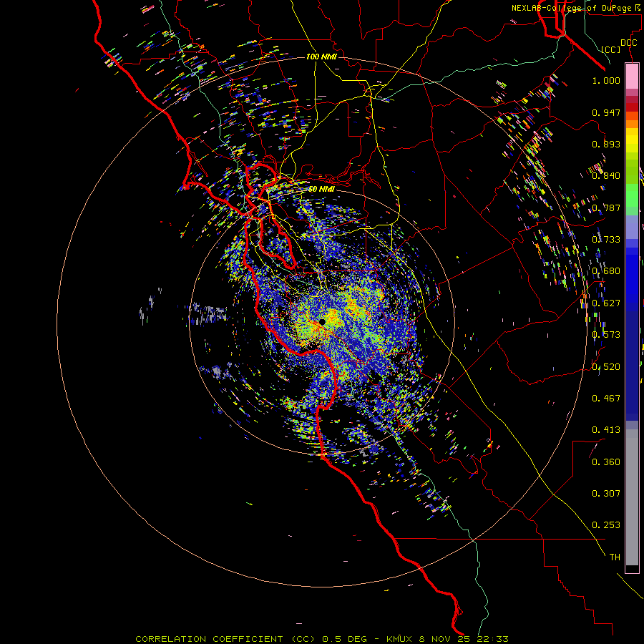Pick the bright green color bar segment
This screenshot has width=644, height=644.
click(632, 195)
